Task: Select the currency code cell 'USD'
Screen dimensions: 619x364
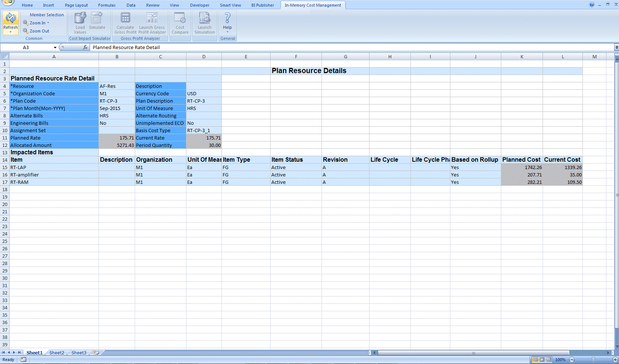Action: pos(204,93)
